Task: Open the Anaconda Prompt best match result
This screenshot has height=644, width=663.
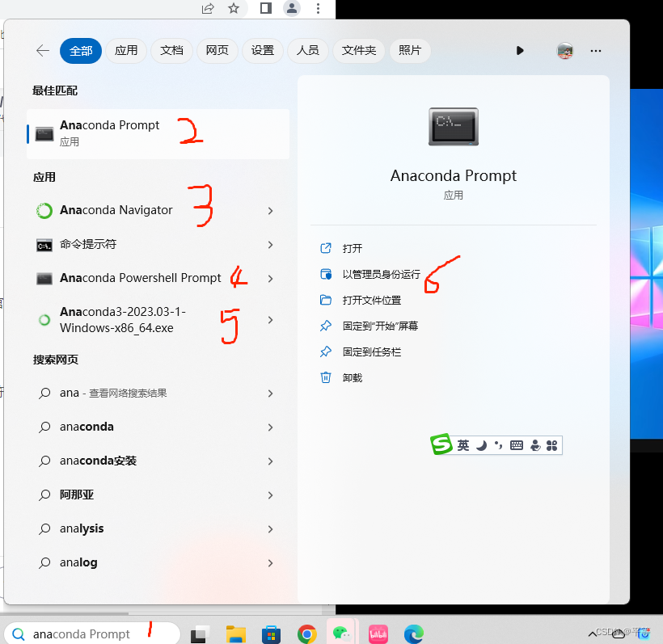Action: [158, 134]
